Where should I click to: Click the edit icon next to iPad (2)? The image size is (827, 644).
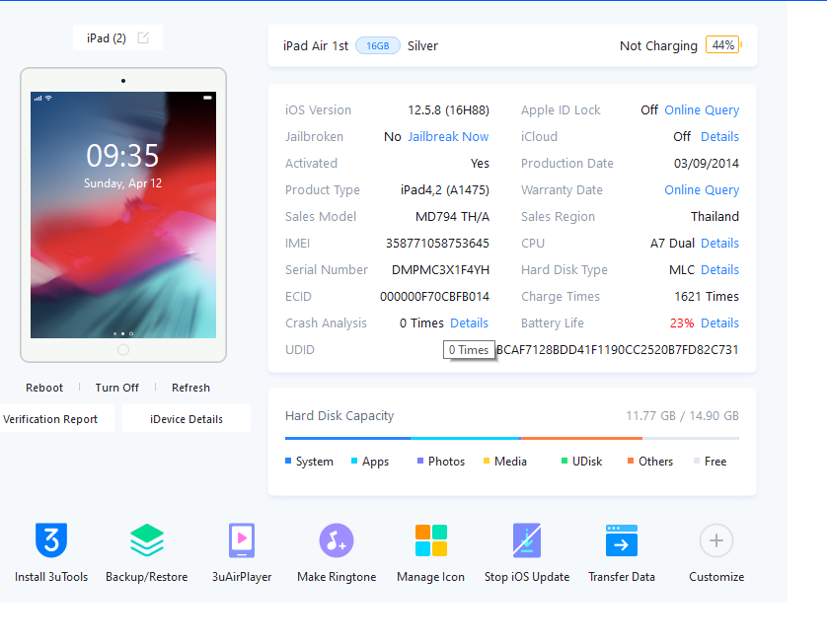(143, 37)
